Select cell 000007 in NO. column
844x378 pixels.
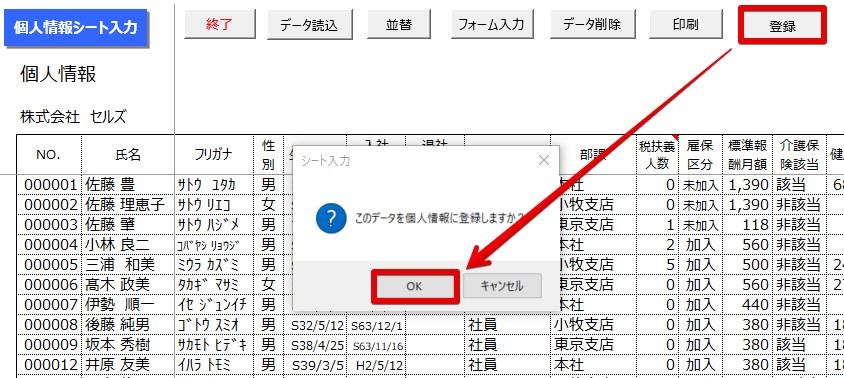coord(49,305)
